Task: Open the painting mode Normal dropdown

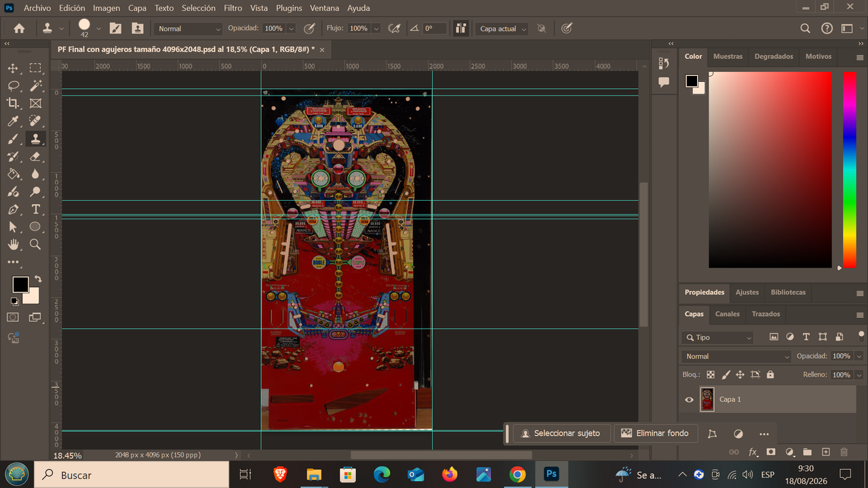Action: (x=189, y=28)
